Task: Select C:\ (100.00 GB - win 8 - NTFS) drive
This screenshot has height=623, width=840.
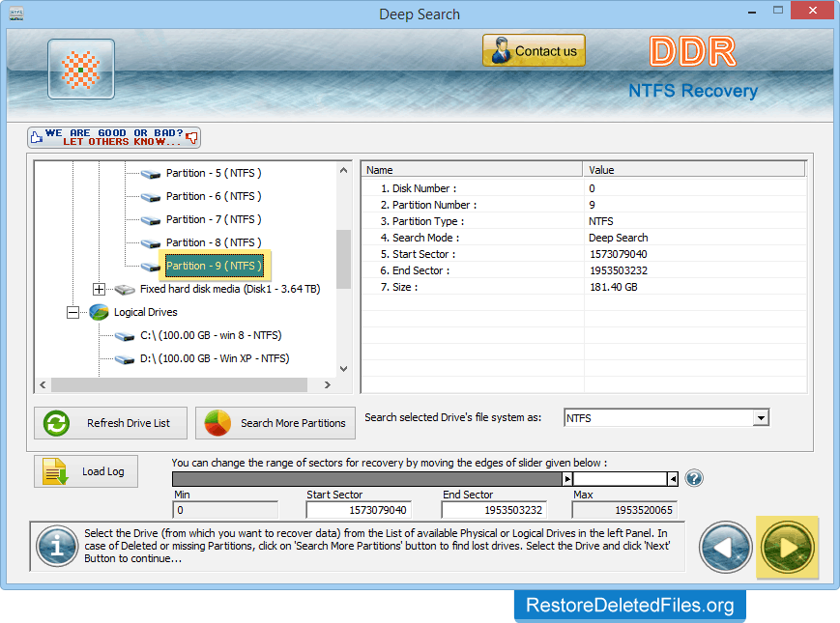Action: pyautogui.click(x=211, y=335)
